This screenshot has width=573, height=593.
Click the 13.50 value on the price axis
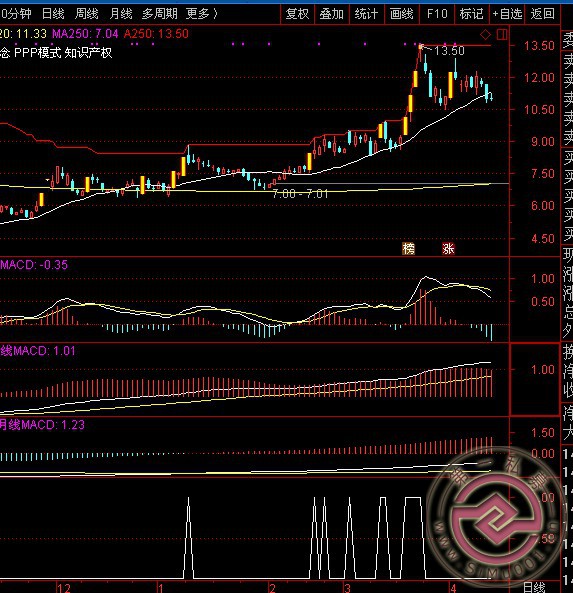tap(539, 46)
